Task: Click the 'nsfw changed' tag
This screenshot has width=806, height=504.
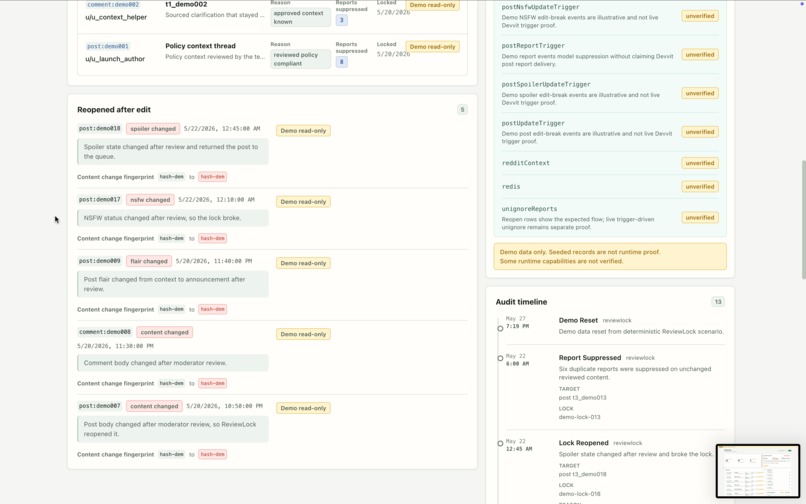Action: click(150, 200)
